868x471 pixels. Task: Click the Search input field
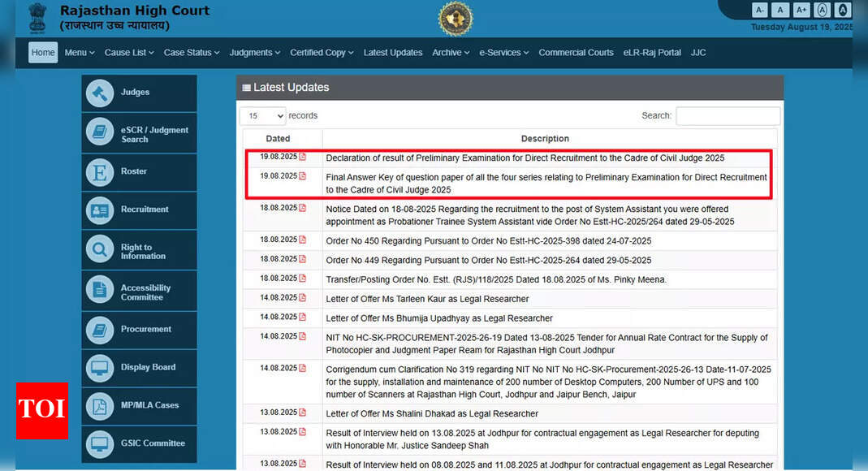coord(728,115)
